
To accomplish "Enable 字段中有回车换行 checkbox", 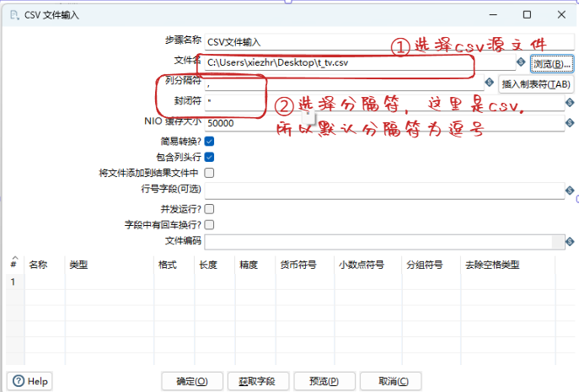I will coord(209,224).
